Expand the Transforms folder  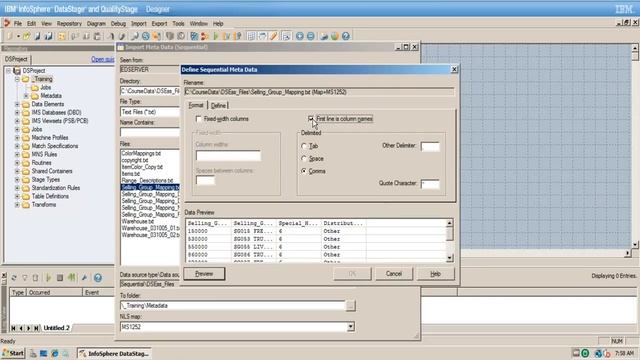17,205
